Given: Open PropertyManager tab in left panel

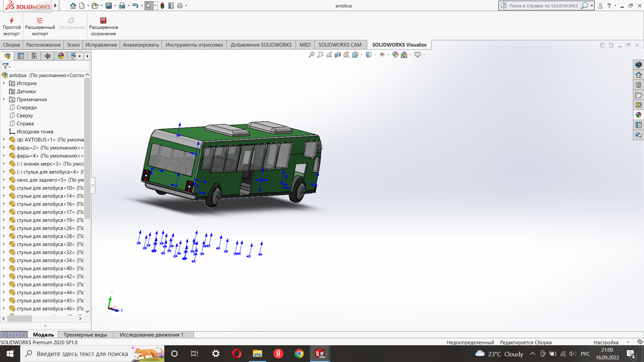Looking at the screenshot, I should pos(21,56).
